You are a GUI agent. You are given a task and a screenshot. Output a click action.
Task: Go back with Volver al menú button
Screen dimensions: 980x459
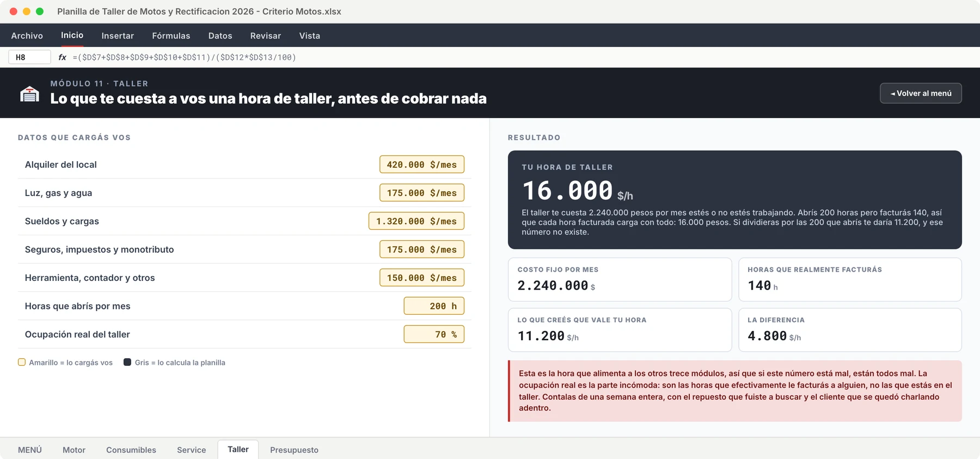[921, 93]
